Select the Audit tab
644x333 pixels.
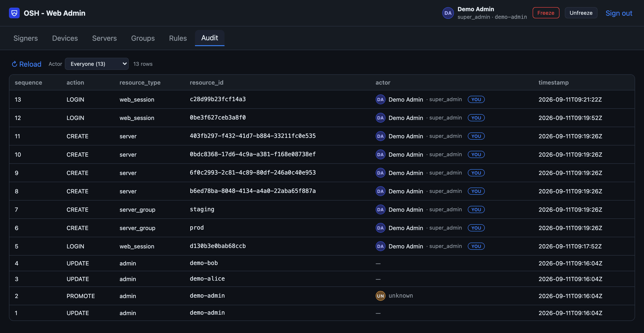pyautogui.click(x=210, y=38)
